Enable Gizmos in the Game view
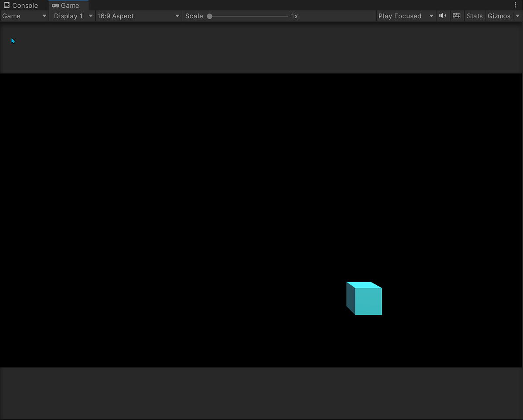Screen dimensions: 523x420 (499, 16)
